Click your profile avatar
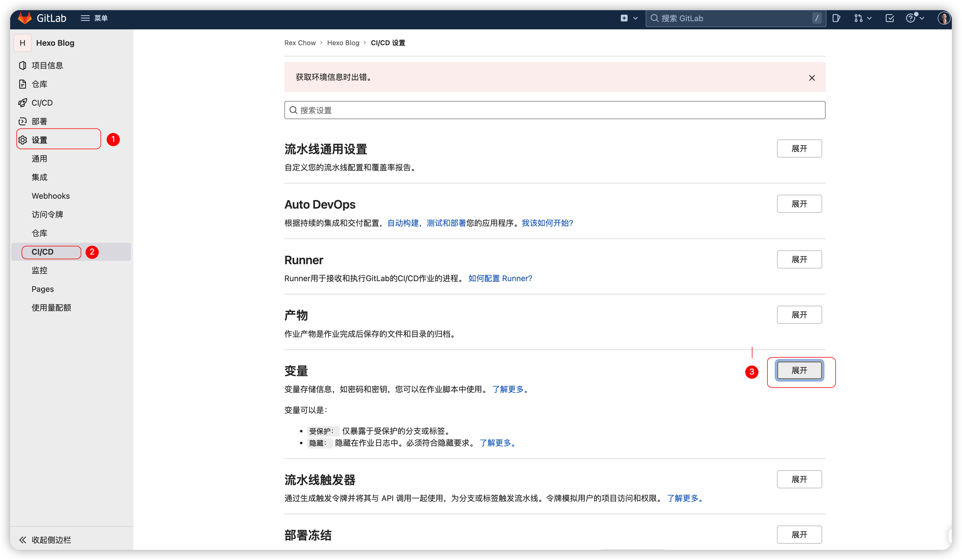 tap(944, 18)
